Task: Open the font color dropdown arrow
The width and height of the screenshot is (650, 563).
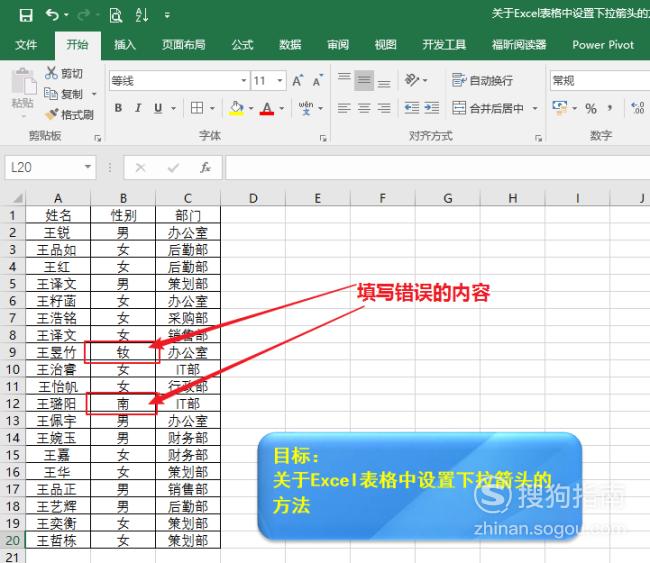Action: tap(282, 109)
